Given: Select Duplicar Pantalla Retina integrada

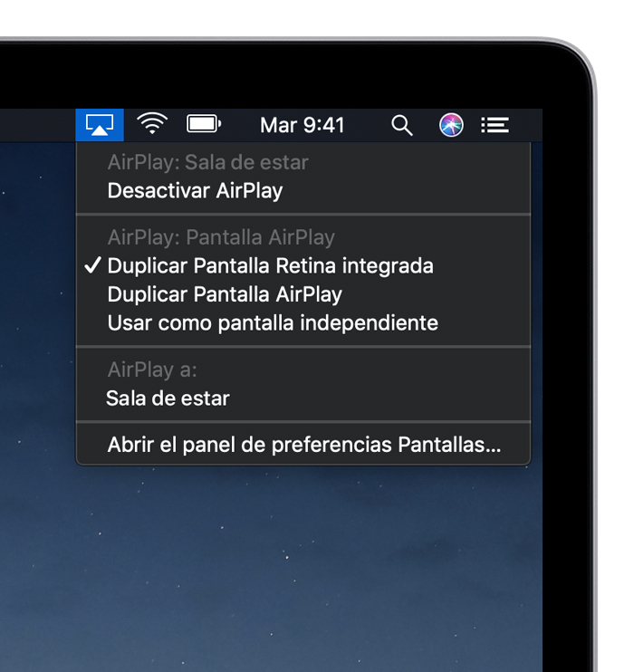Looking at the screenshot, I should (x=303, y=265).
